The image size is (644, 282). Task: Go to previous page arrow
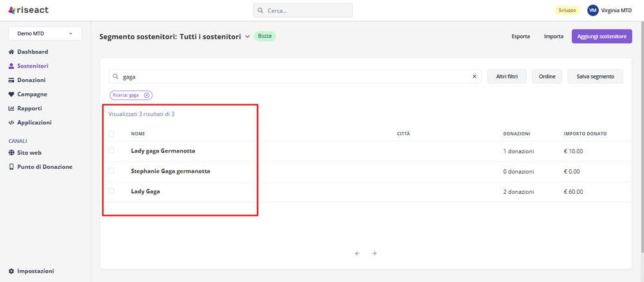click(357, 253)
